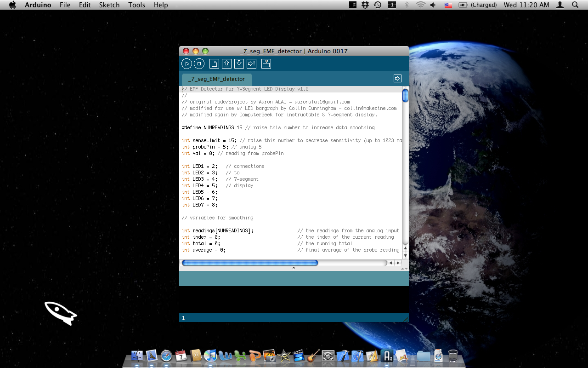Click the horizontal scroll-left arrow
Screen dimensions: 588x368
click(390, 263)
